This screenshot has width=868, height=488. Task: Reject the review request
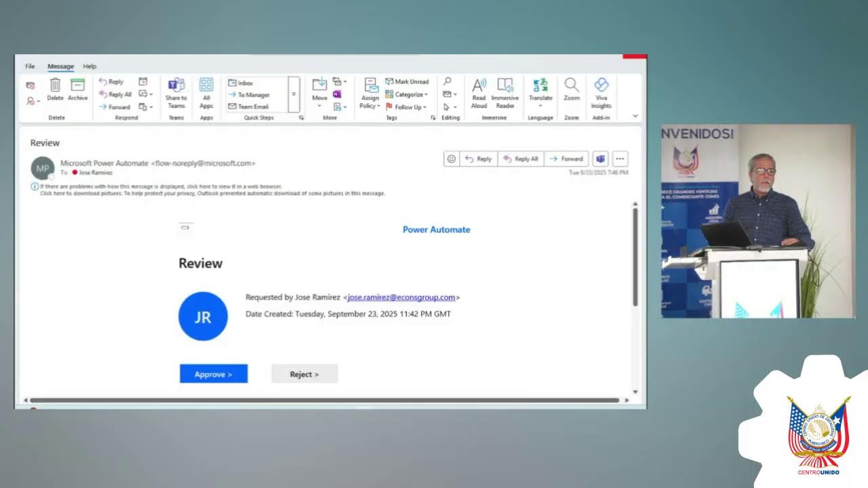(304, 373)
